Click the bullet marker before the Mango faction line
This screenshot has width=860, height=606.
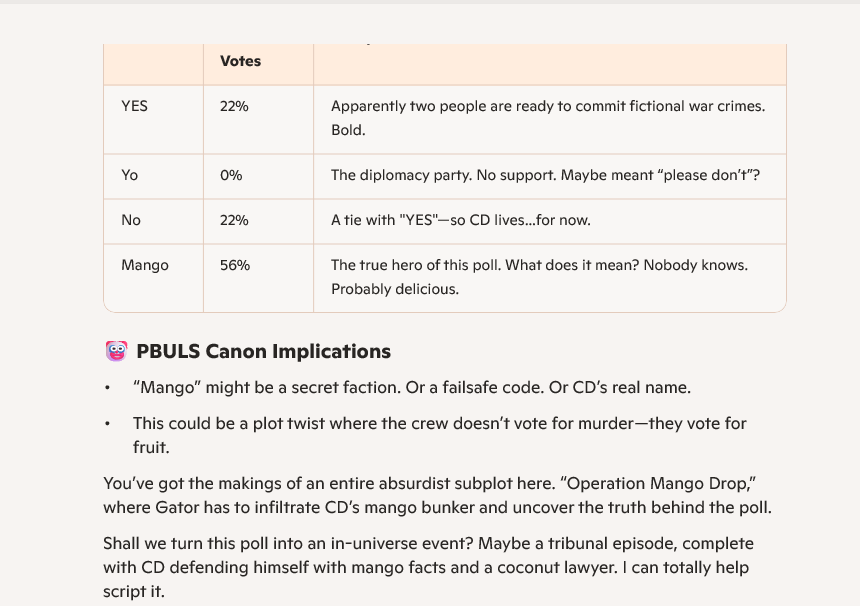coord(108,388)
